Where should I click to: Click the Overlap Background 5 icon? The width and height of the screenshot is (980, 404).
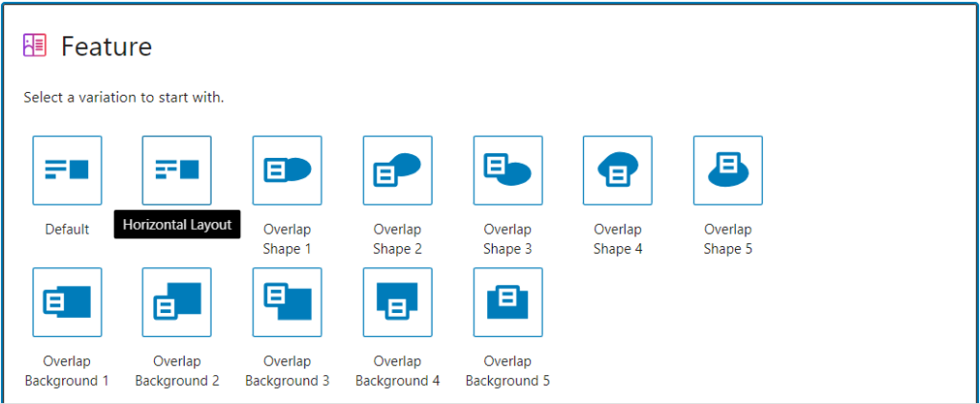(507, 302)
